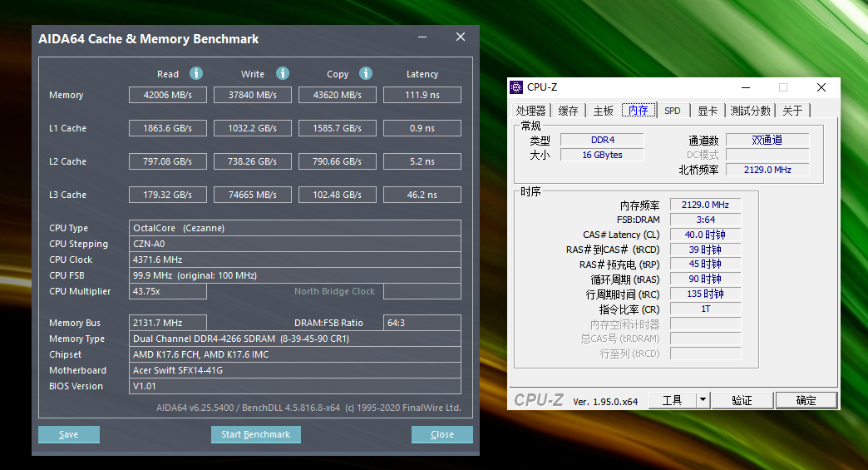Select the SPD tab
The height and width of the screenshot is (470, 868).
pos(672,111)
